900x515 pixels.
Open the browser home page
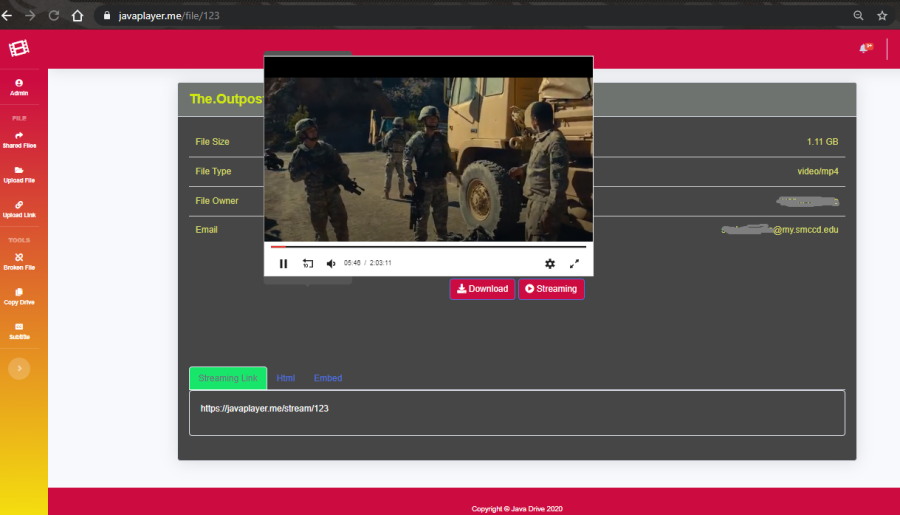(x=77, y=16)
